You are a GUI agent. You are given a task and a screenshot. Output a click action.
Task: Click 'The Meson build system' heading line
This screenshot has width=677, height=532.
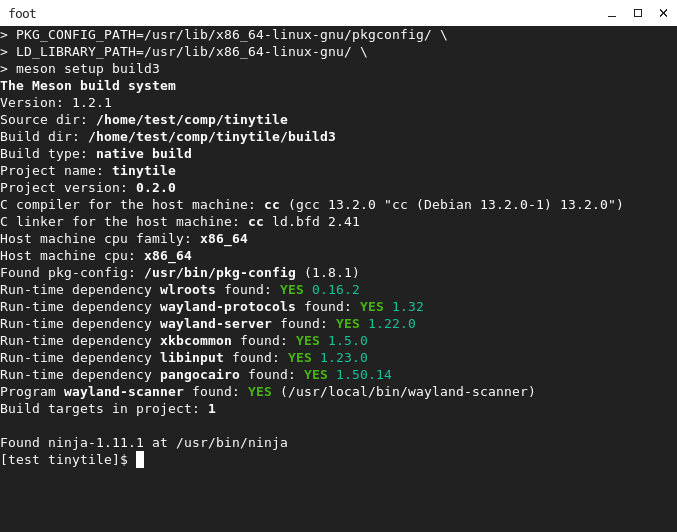click(88, 86)
